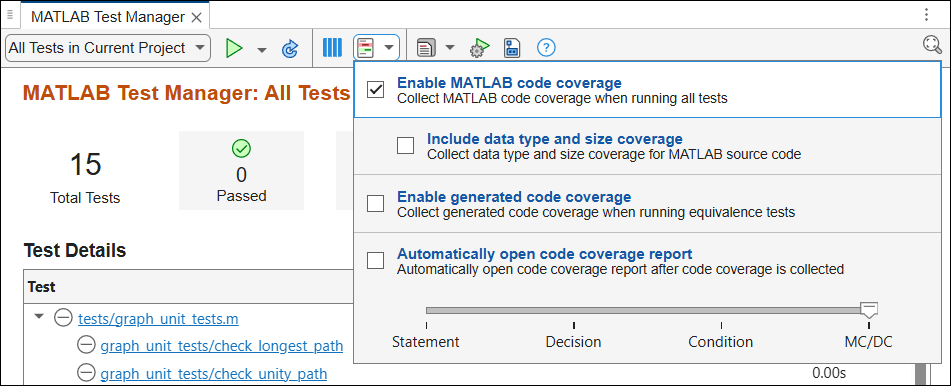This screenshot has width=951, height=386.
Task: Click the blue document diagram icon
Action: pos(512,48)
